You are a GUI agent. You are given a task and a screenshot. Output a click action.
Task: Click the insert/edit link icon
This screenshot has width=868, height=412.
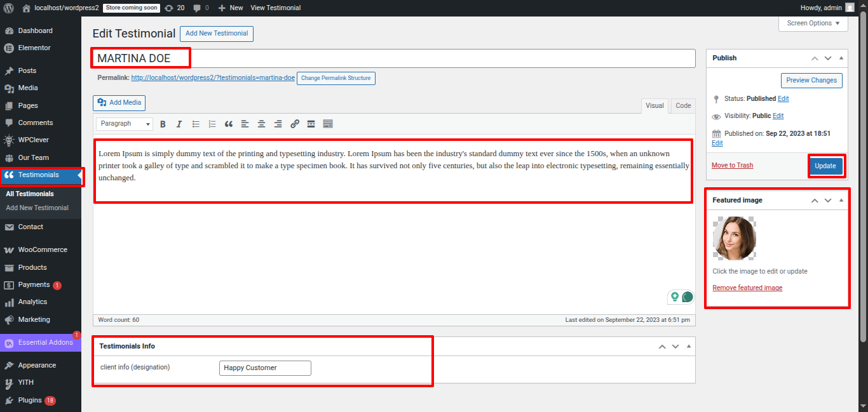[x=294, y=124]
